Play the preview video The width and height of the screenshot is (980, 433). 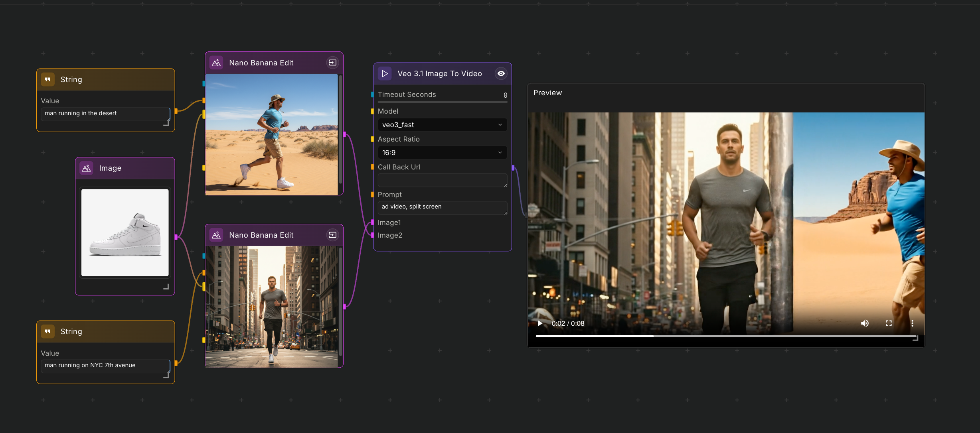coord(540,323)
